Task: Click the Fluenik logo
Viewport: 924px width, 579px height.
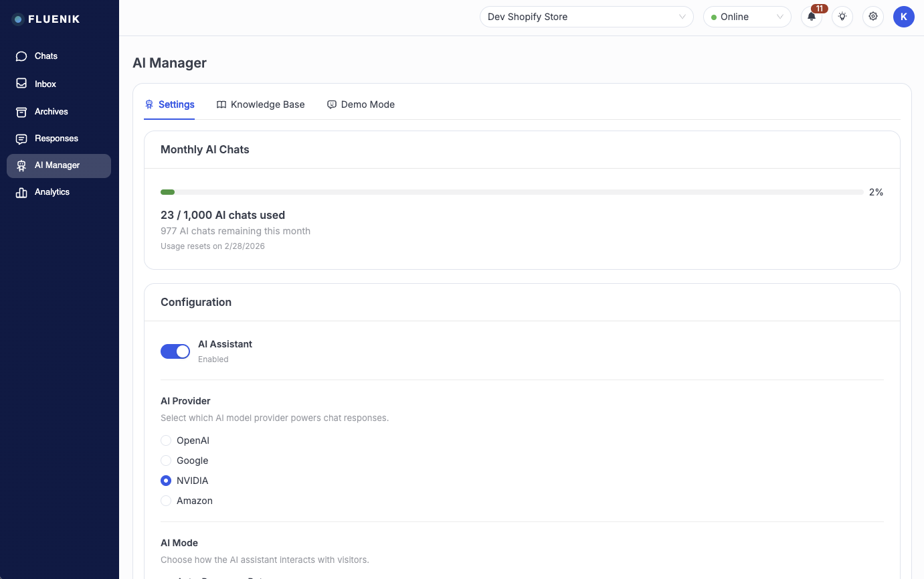Action: (45, 19)
